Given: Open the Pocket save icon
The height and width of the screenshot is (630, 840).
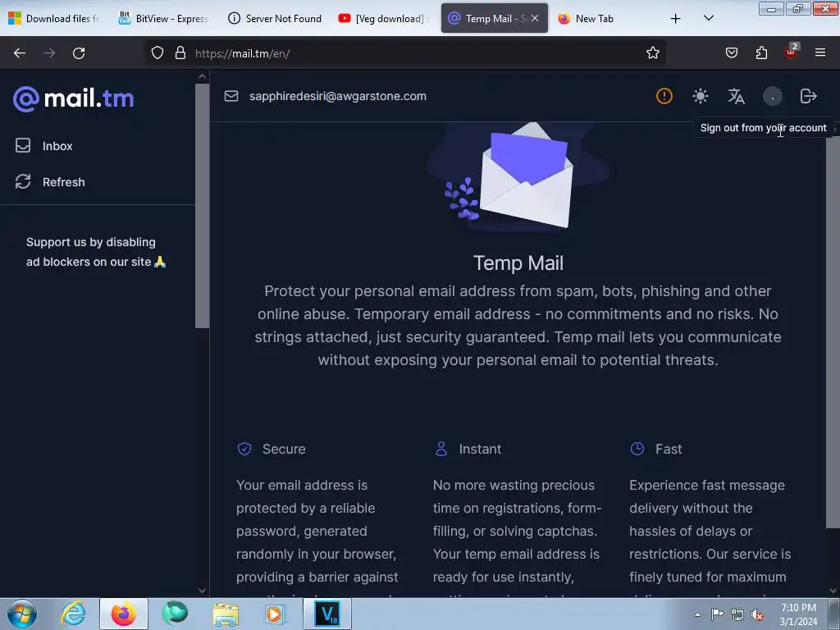Looking at the screenshot, I should (731, 52).
